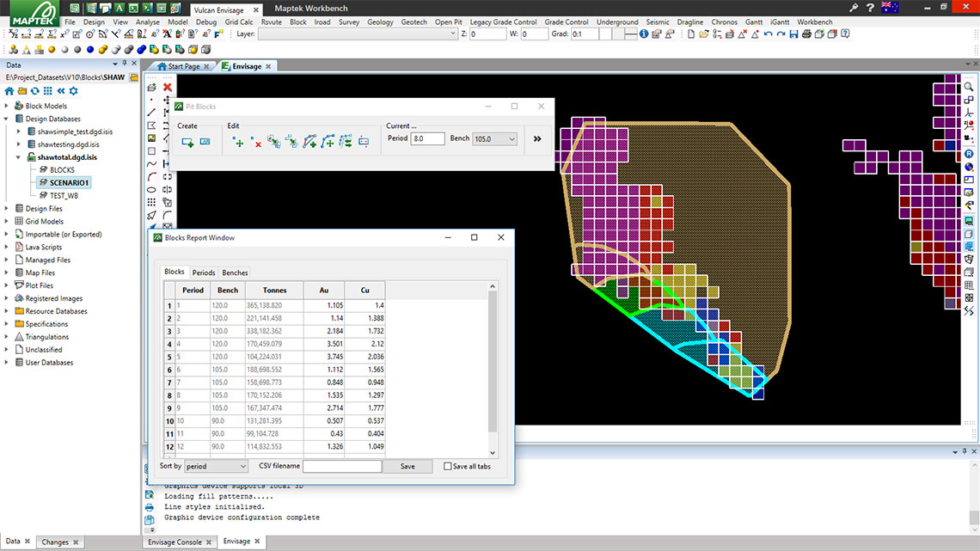Image resolution: width=980 pixels, height=551 pixels.
Task: Click the yellow sphere icon in toolbar
Action: [52, 49]
